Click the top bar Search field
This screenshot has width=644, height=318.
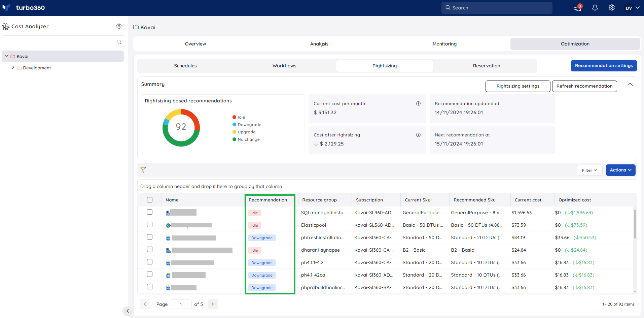[x=497, y=8]
